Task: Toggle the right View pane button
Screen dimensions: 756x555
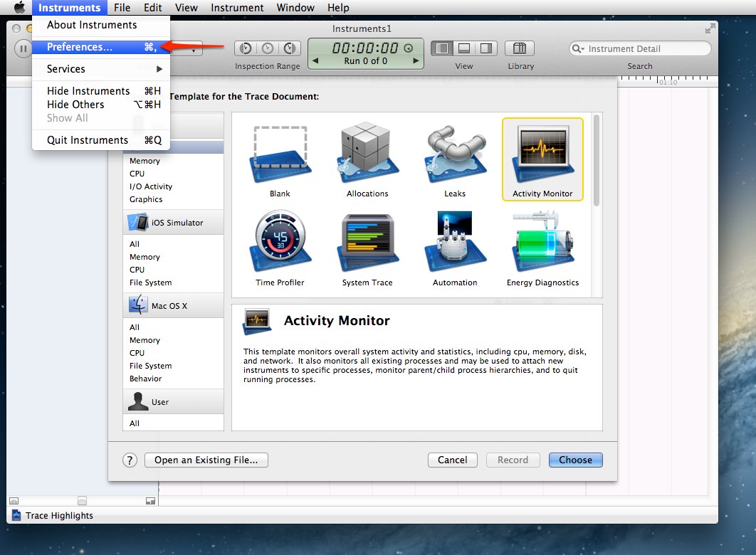Action: 486,48
